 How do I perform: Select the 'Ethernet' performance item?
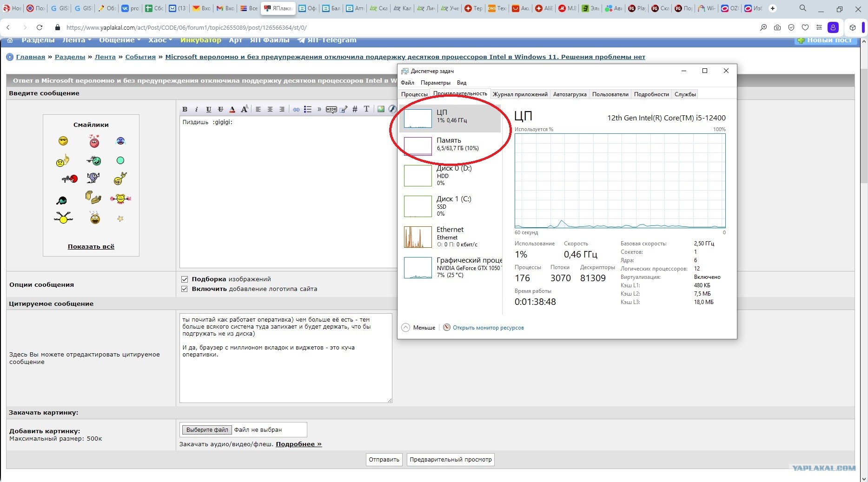450,237
